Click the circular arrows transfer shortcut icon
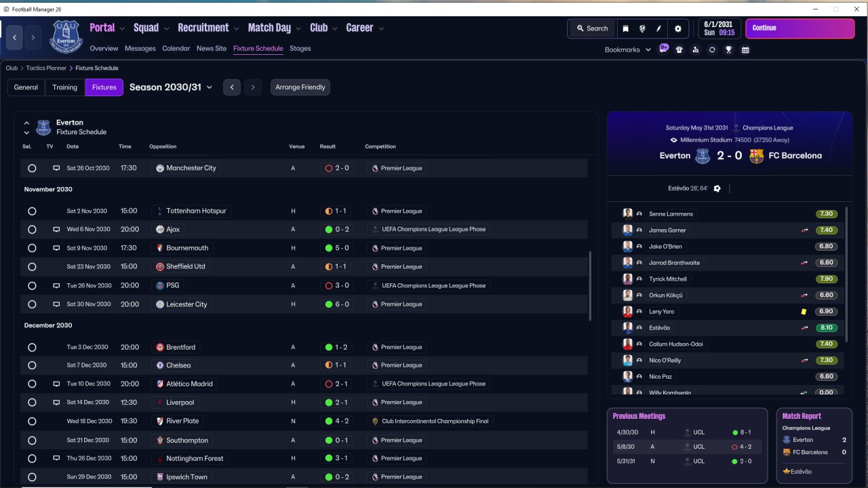Image resolution: width=868 pixels, height=488 pixels. 712,49
